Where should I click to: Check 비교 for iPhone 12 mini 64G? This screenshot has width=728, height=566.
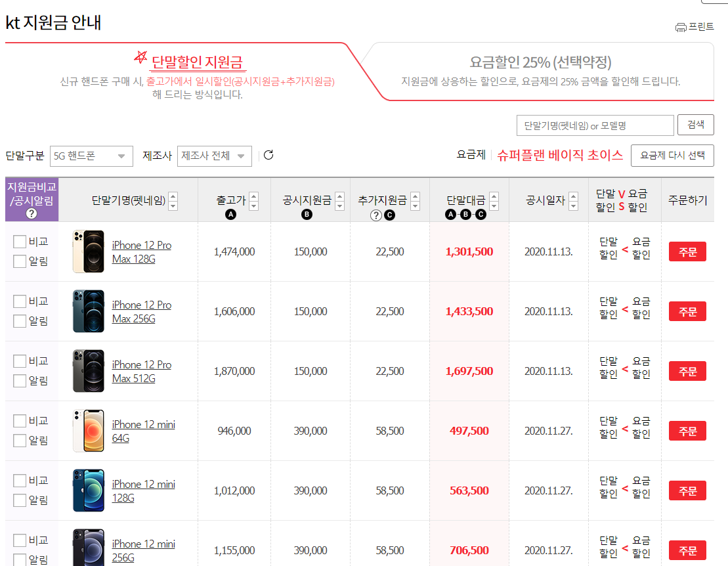[x=20, y=421]
